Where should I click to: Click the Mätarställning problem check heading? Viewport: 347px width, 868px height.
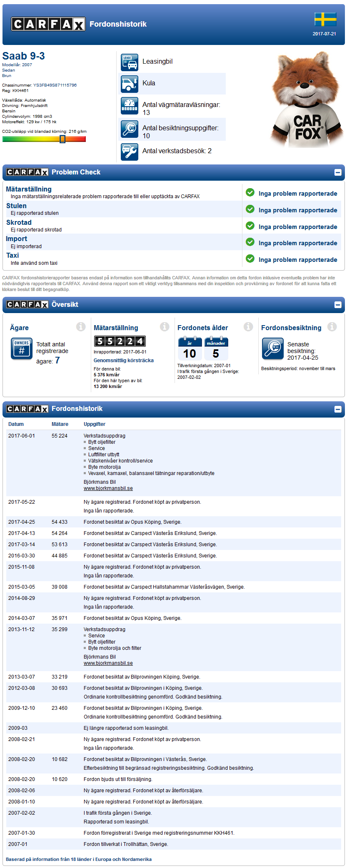coord(29,189)
